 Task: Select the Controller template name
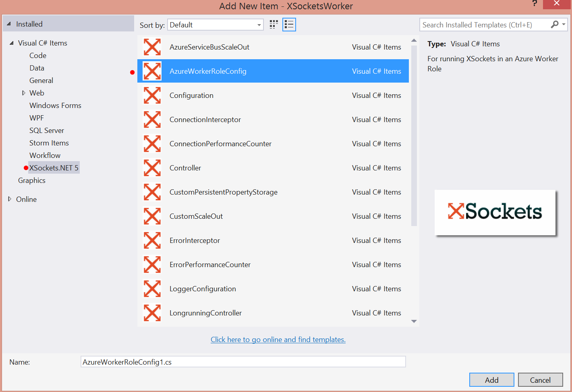coord(185,168)
